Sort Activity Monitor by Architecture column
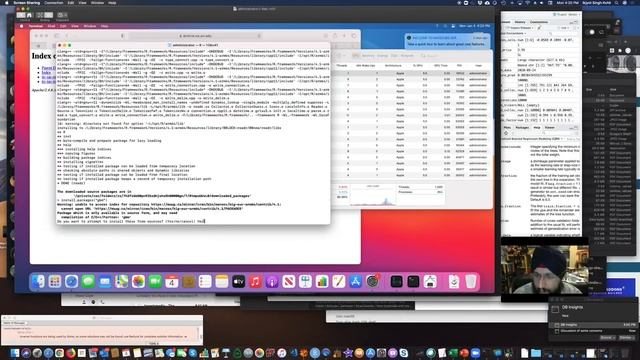This screenshot has width=640, height=360. [x=393, y=66]
